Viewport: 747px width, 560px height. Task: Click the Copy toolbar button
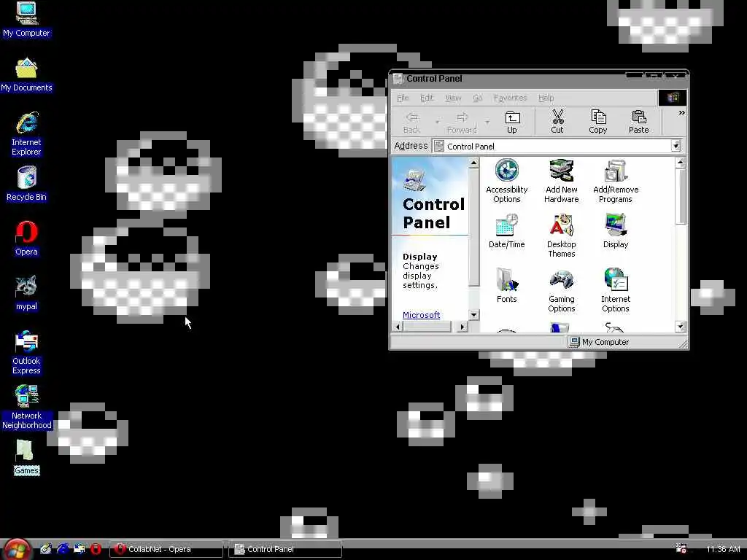coord(598,122)
